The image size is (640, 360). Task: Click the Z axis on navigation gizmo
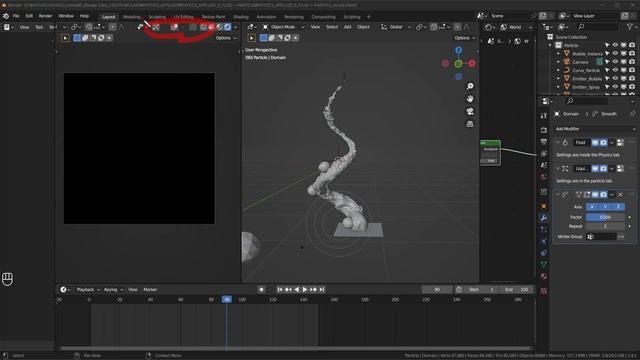tap(459, 50)
